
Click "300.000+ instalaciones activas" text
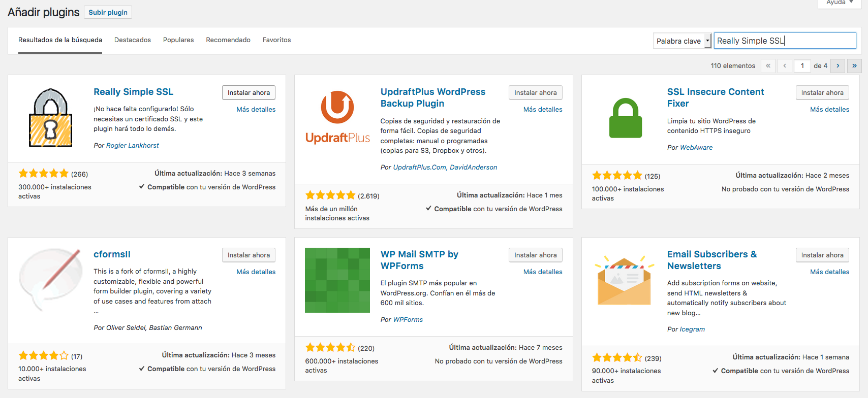[55, 191]
